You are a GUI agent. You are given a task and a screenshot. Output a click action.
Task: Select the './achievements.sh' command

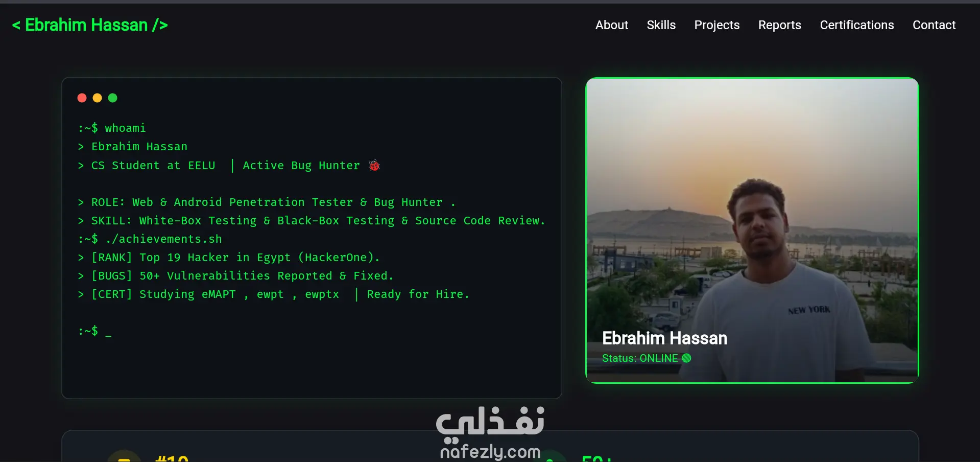[x=150, y=239]
